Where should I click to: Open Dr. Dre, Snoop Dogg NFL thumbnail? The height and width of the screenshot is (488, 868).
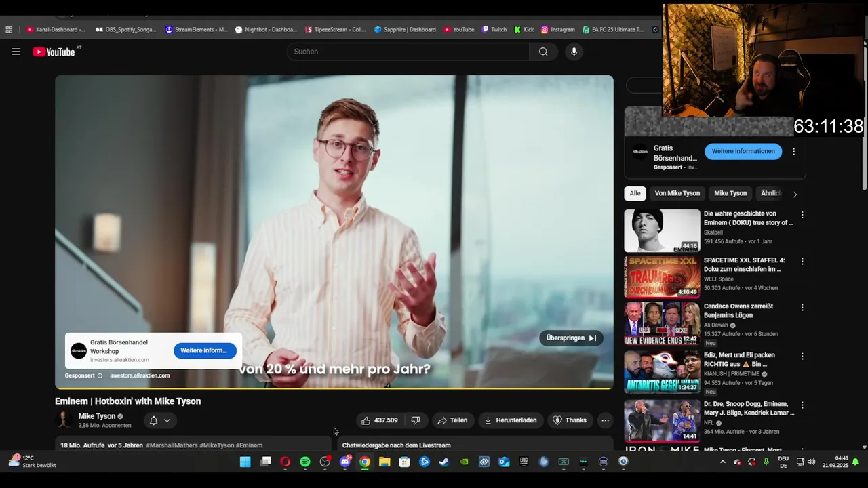click(x=662, y=420)
